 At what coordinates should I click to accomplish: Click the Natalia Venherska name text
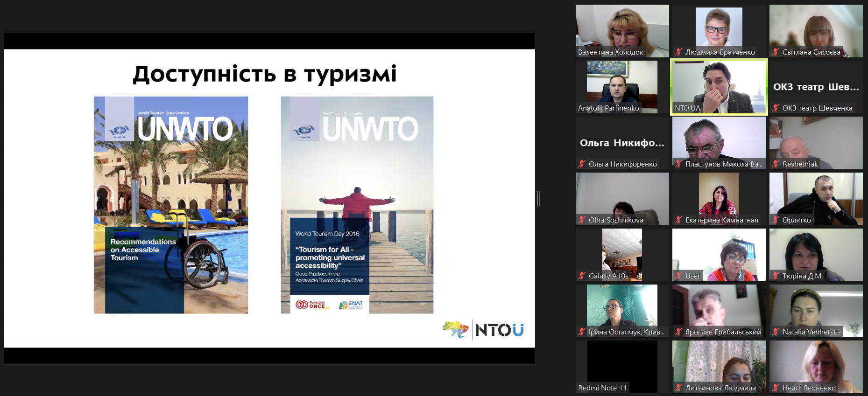point(812,332)
